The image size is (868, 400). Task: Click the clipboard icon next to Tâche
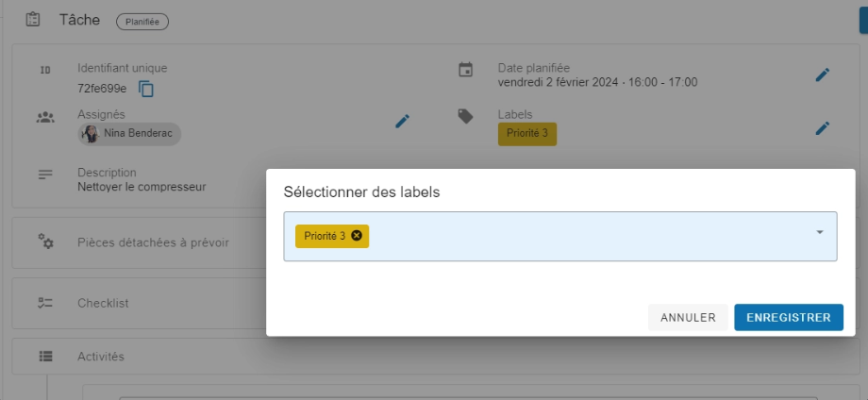[x=33, y=19]
